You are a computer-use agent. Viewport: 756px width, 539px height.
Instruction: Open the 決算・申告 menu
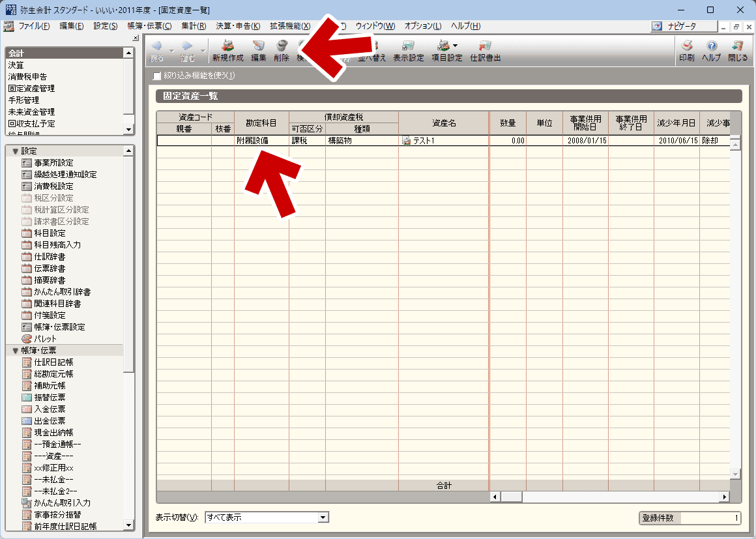(237, 26)
